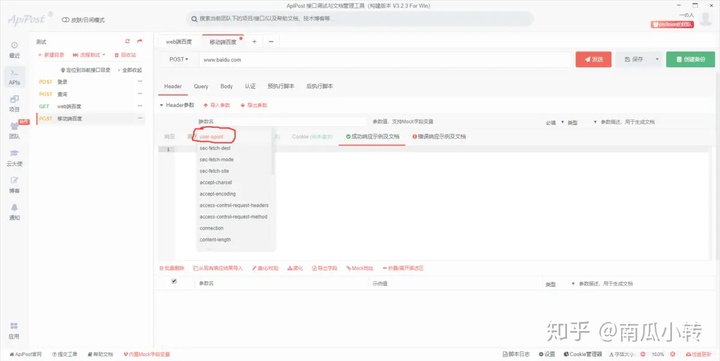
Task: Click 检查更新 in status bar
Action: pyautogui.click(x=698, y=354)
